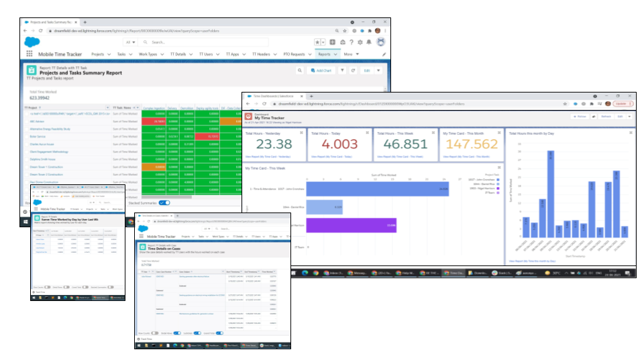Expand Total Hours - This Week dashboard widget
Image resolution: width=644 pixels, height=362 pixels.
433,133
